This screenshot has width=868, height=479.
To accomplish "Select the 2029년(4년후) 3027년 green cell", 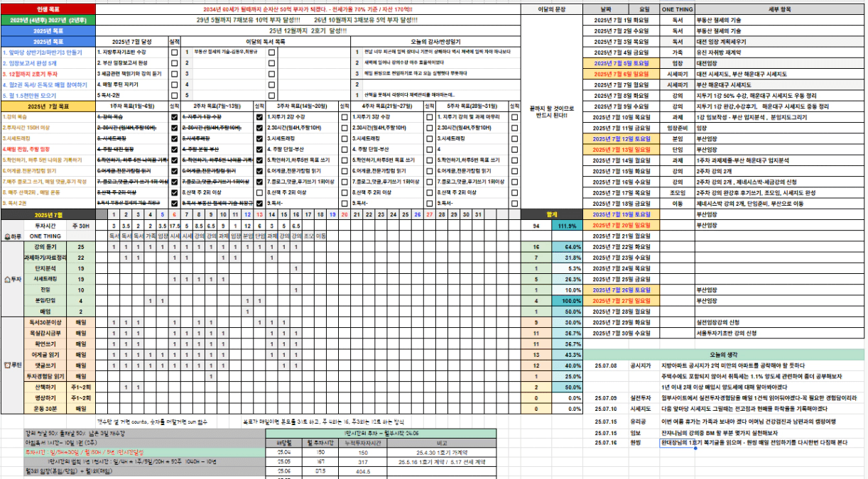I will coord(47,20).
